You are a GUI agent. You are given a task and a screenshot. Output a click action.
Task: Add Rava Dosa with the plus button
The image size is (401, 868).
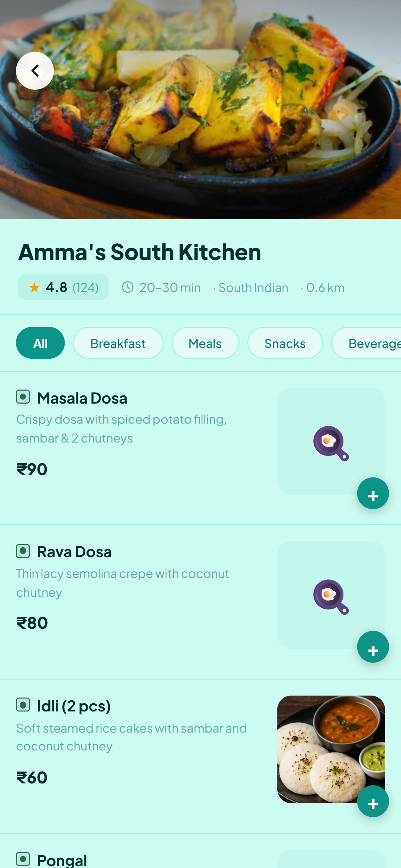373,647
